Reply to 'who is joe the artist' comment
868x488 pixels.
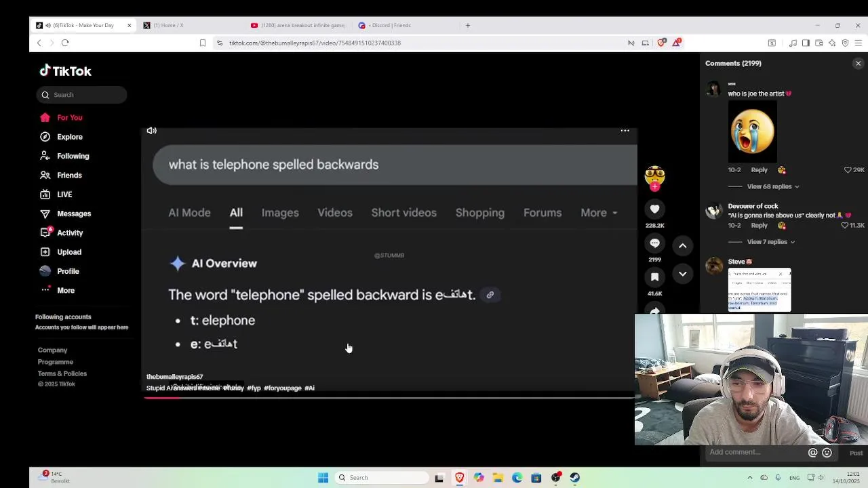pos(759,170)
